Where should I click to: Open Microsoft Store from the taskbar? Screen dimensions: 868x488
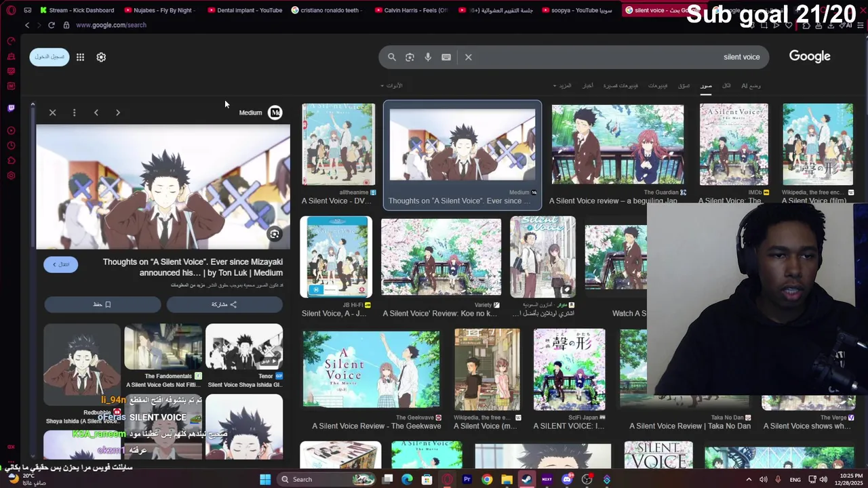pyautogui.click(x=427, y=479)
